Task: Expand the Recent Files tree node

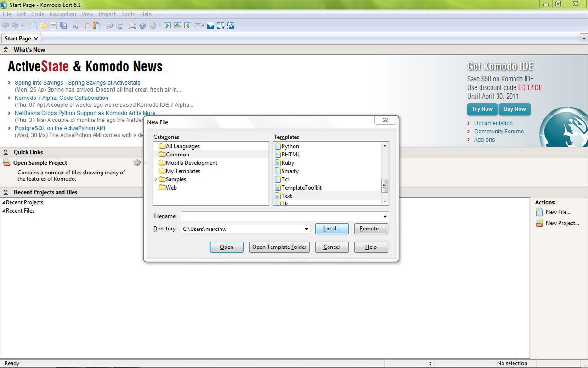Action: (4, 211)
